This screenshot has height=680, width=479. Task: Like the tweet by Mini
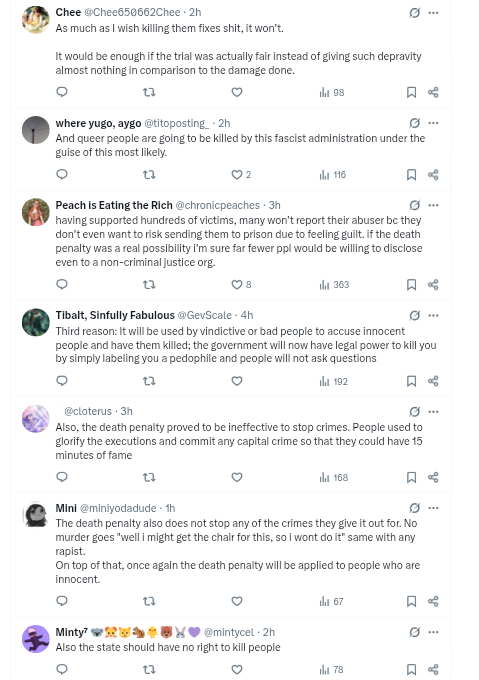(237, 601)
